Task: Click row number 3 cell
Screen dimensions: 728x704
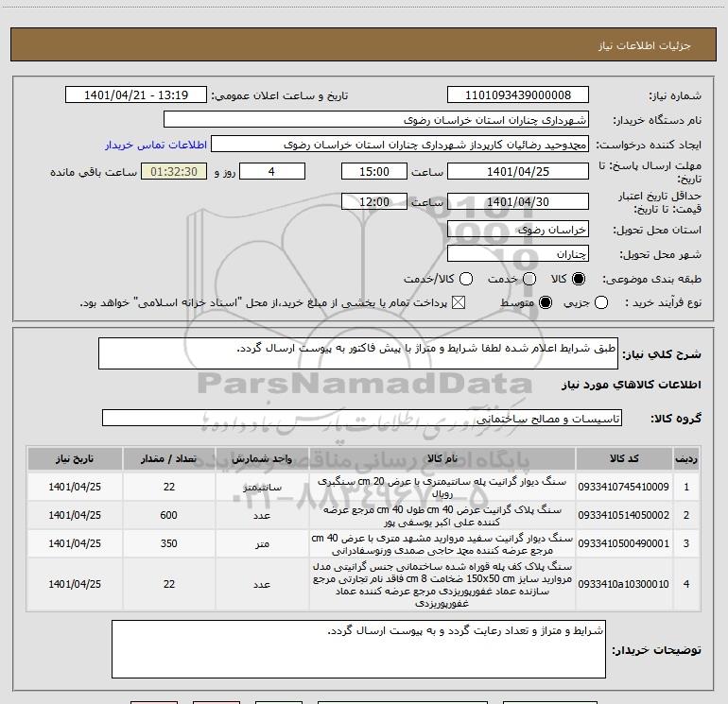Action: 686,543
